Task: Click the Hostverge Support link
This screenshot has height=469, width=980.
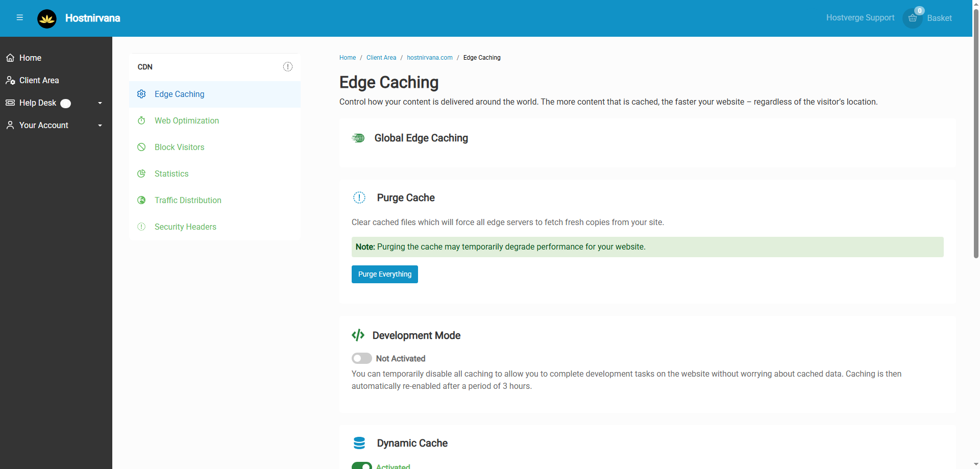Action: pos(860,18)
